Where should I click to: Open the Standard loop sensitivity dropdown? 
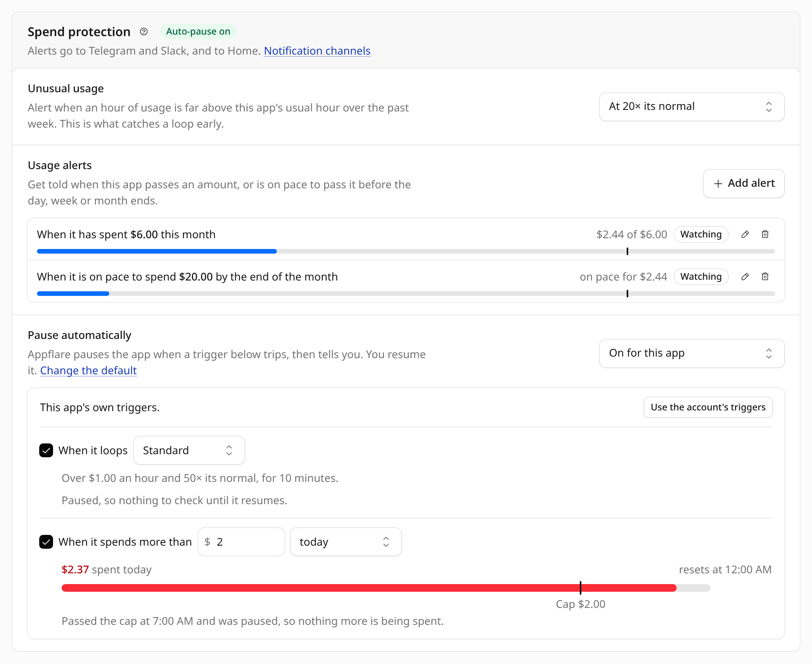click(x=189, y=450)
